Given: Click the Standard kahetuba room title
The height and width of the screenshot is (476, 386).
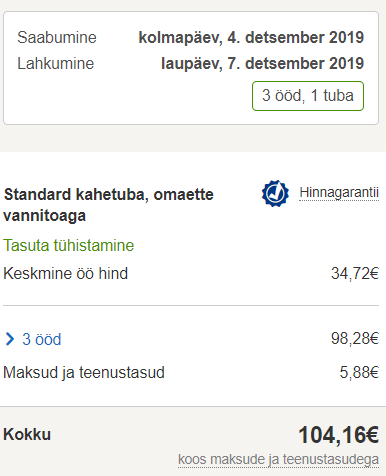Looking at the screenshot, I should [108, 205].
